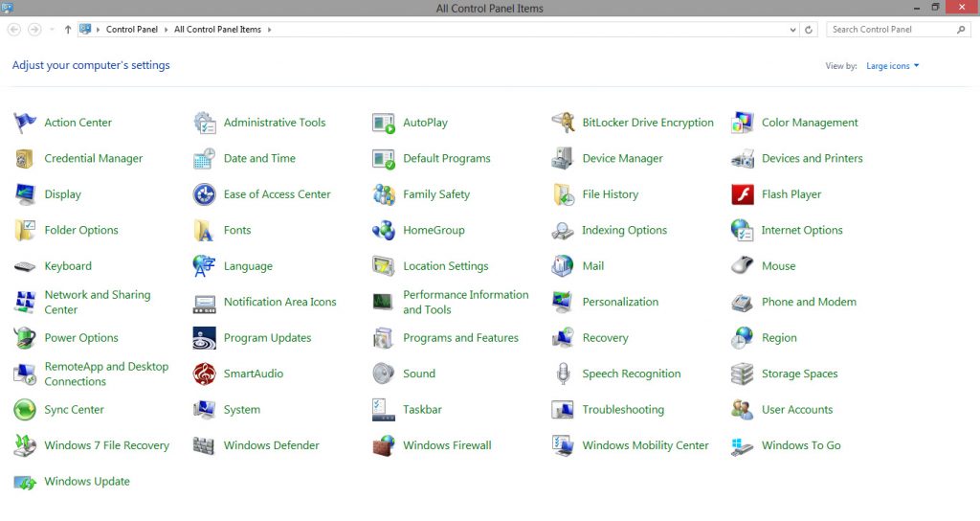980x521 pixels.
Task: Expand the address bar history dropdown
Action: pos(792,30)
